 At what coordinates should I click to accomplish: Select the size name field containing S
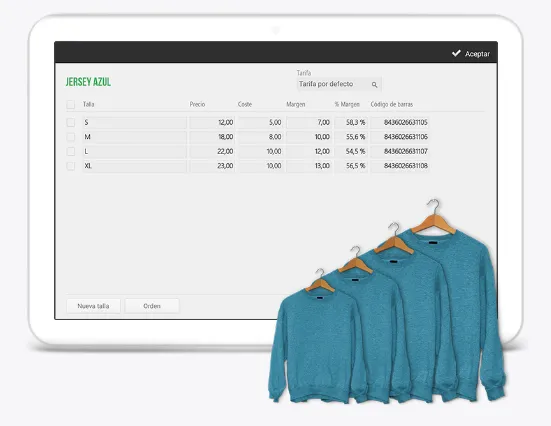[134, 122]
